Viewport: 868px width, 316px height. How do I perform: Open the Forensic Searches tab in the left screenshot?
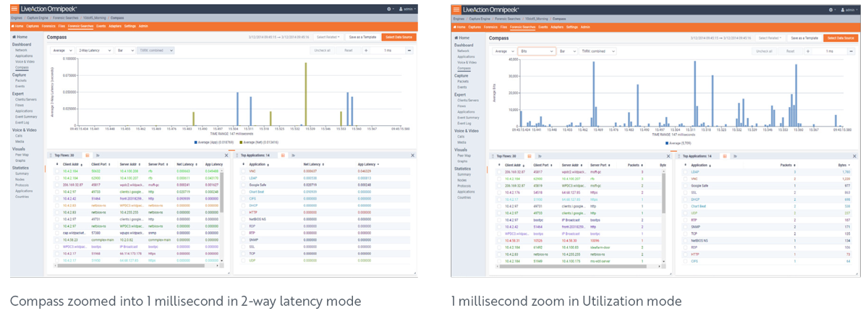pyautogui.click(x=79, y=26)
